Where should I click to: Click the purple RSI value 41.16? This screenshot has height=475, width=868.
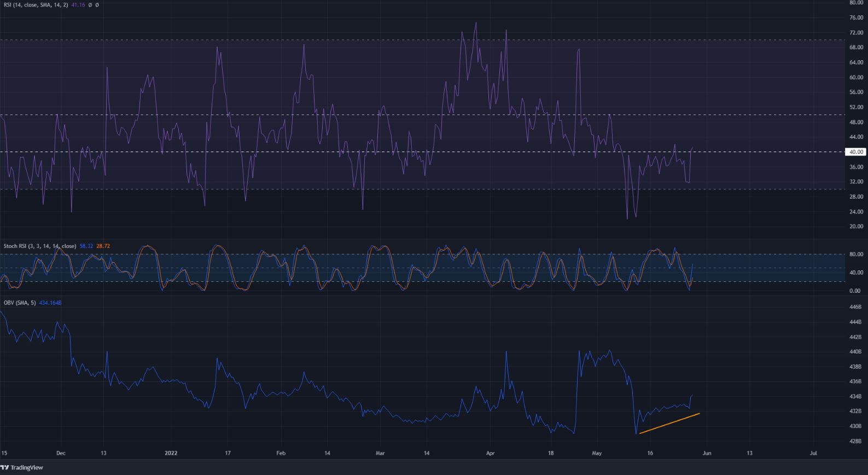tap(78, 5)
